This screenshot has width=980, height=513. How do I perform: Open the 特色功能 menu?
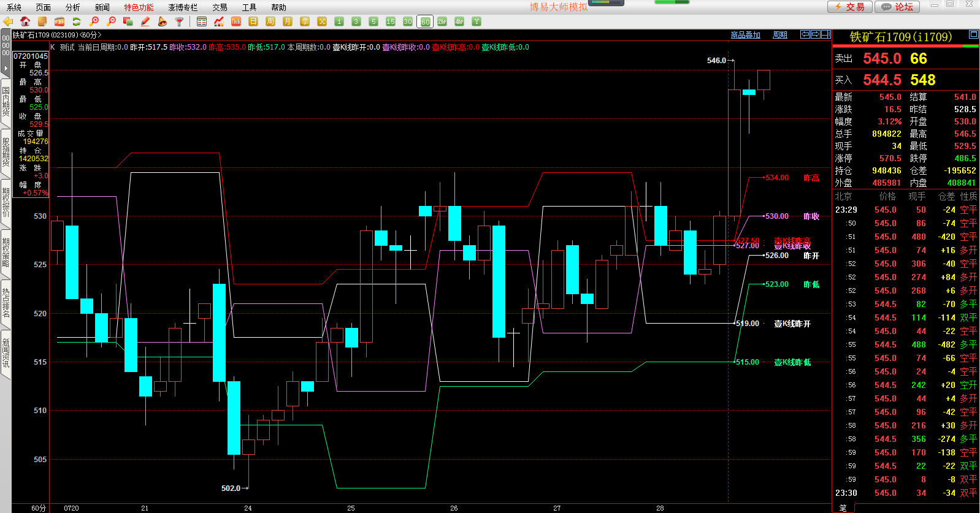pos(139,7)
